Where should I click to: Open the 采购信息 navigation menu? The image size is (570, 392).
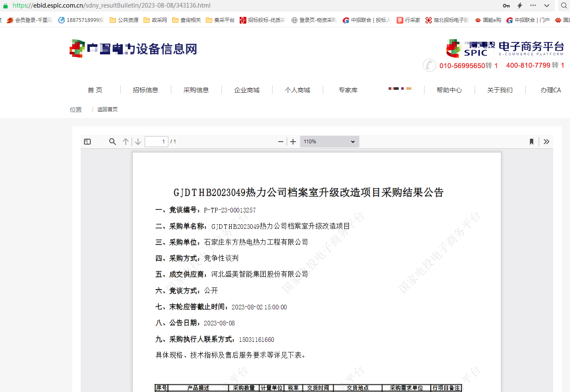[x=196, y=90]
